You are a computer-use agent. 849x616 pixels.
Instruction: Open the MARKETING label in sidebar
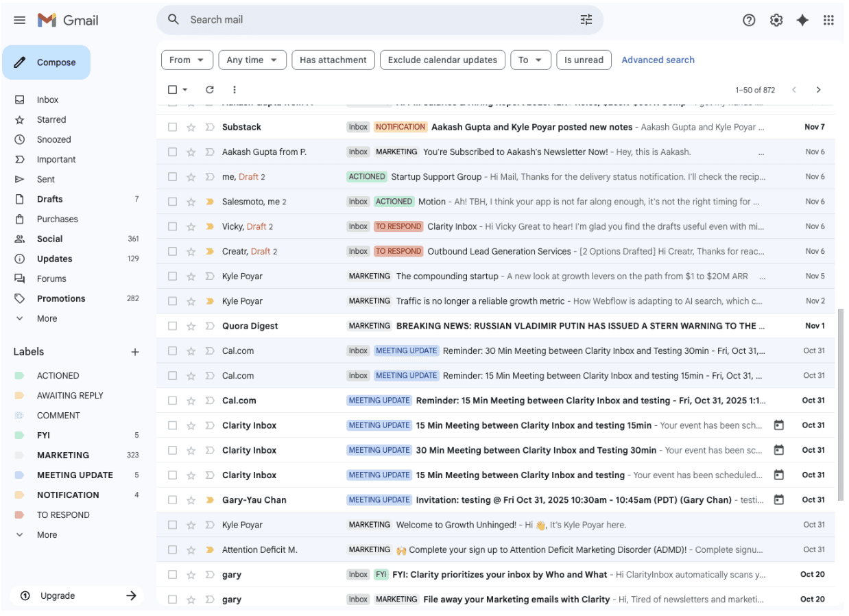pos(63,455)
